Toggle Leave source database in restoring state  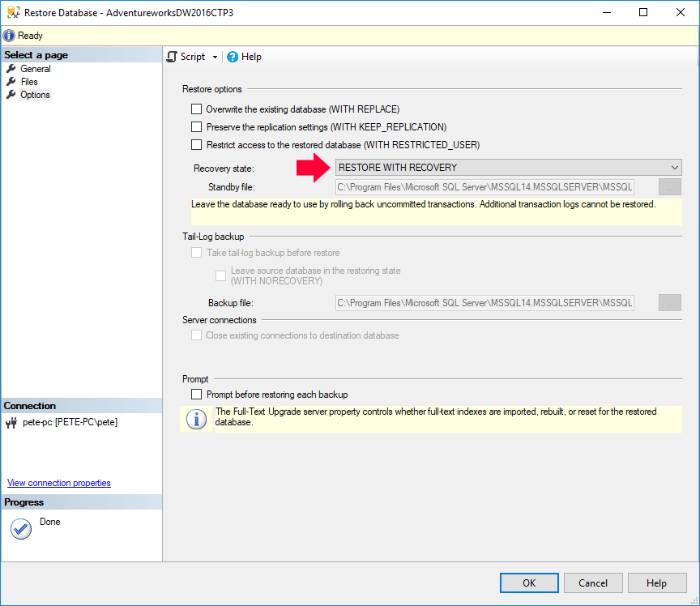click(220, 276)
